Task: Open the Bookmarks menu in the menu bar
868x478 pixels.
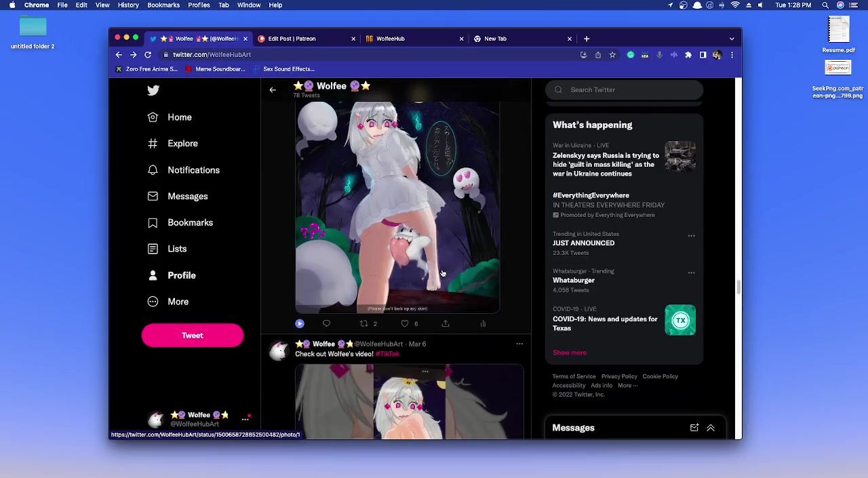Action: tap(163, 5)
